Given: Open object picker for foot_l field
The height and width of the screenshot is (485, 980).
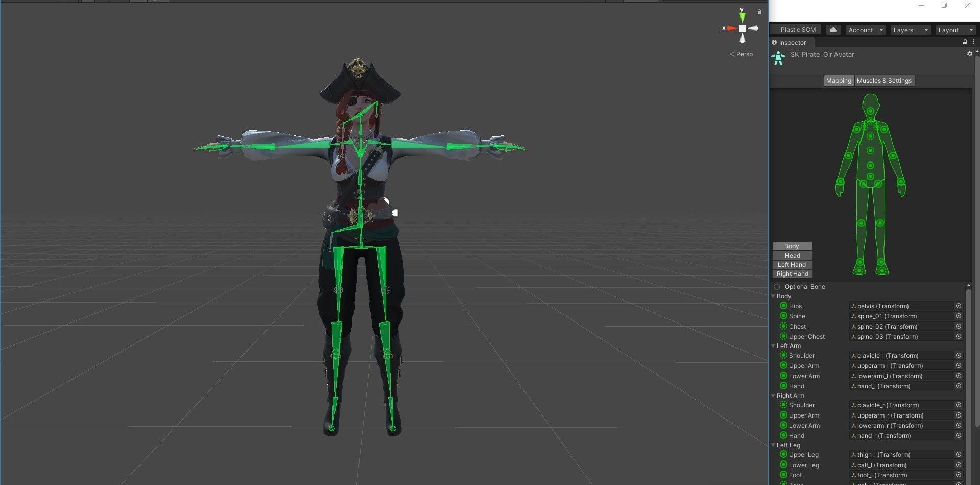Looking at the screenshot, I should (x=958, y=475).
